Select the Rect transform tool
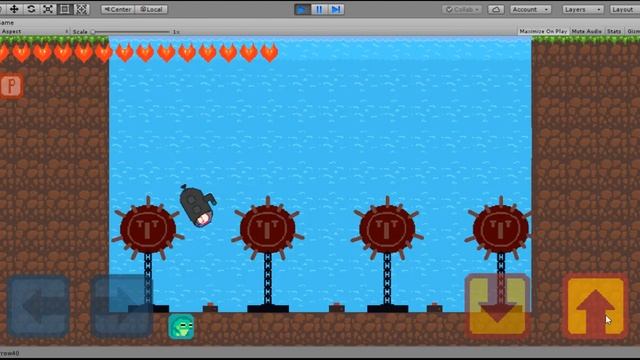 pyautogui.click(x=65, y=9)
